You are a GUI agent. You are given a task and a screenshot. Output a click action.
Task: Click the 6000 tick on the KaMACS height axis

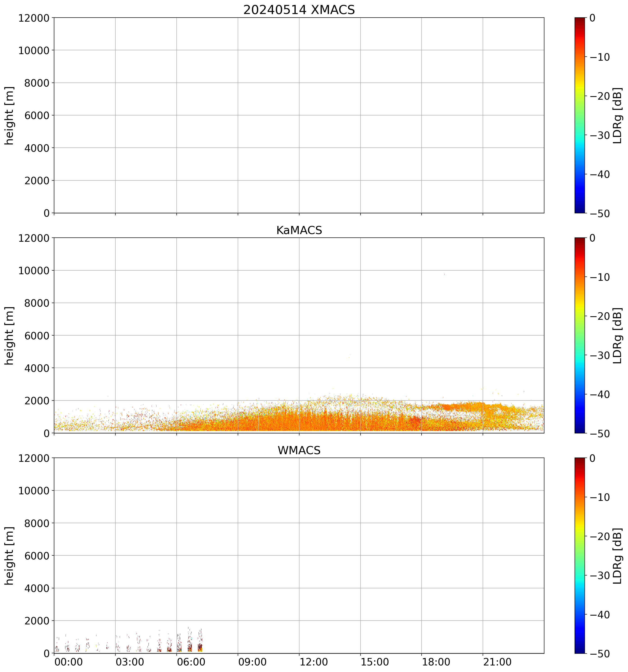(37, 336)
